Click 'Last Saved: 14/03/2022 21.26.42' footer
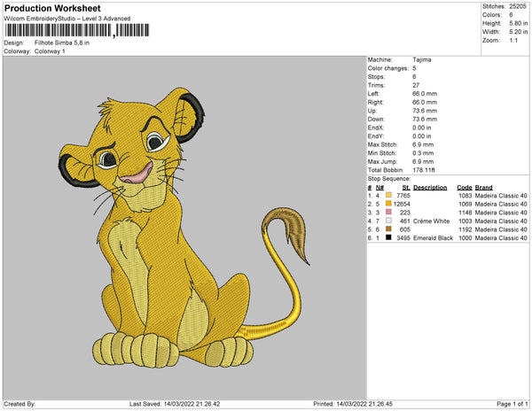 click(175, 404)
